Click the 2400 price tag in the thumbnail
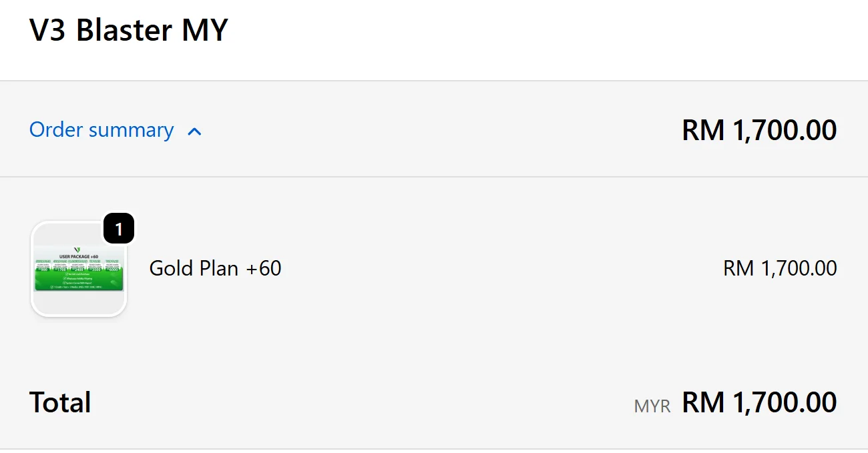Screen dimensions: 868x453 (x=79, y=270)
